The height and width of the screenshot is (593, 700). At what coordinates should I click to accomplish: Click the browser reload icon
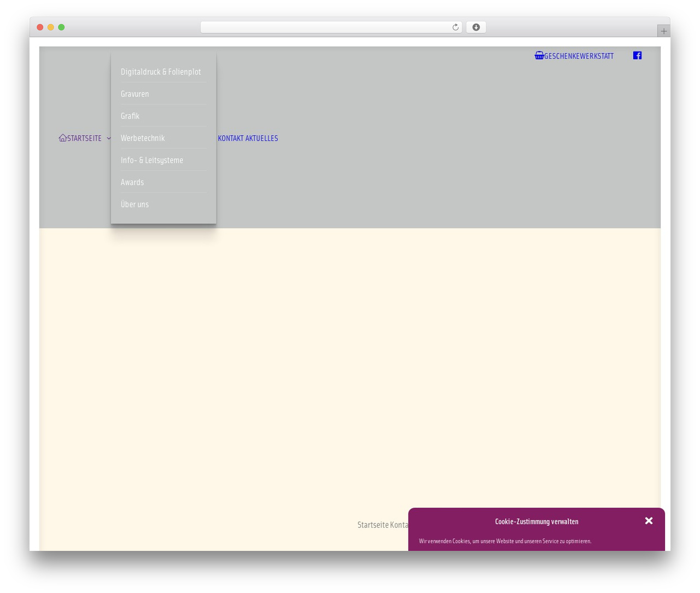(455, 27)
